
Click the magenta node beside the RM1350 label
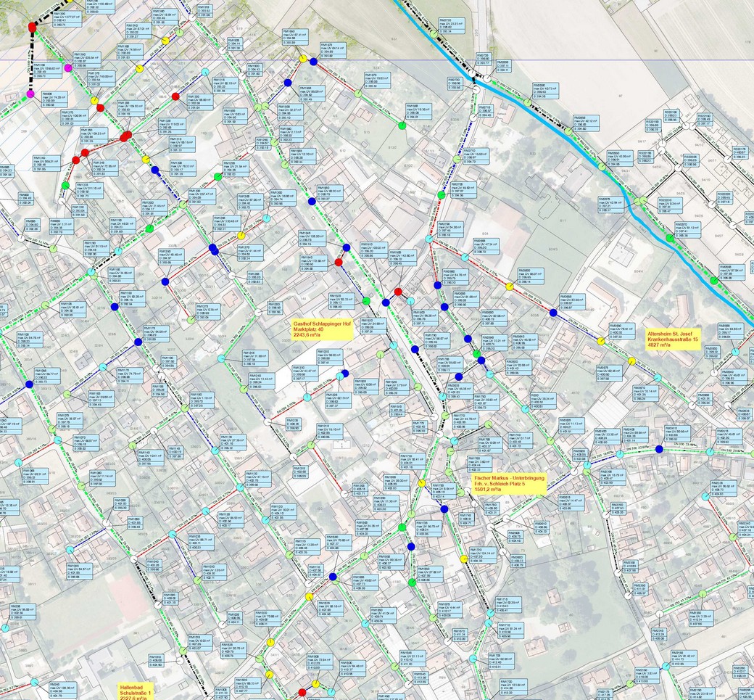tap(68, 67)
